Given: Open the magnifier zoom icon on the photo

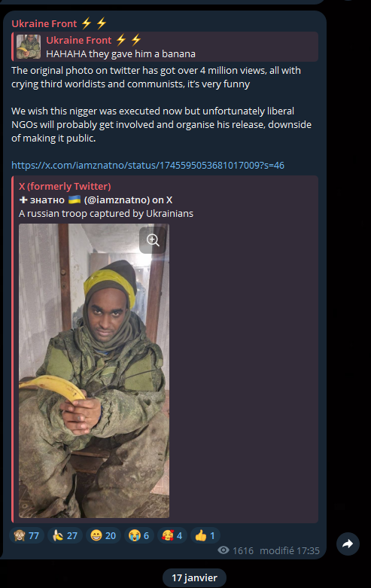Looking at the screenshot, I should (x=153, y=239).
